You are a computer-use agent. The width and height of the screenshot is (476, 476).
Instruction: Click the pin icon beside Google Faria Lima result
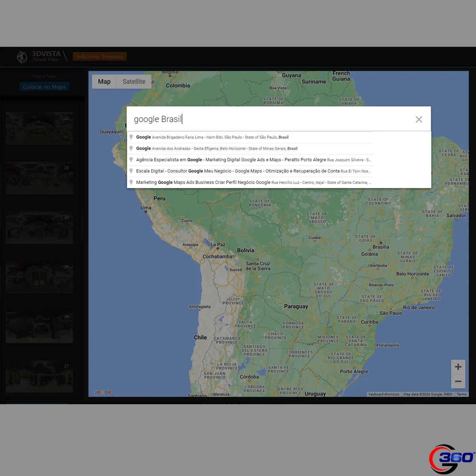pos(131,137)
